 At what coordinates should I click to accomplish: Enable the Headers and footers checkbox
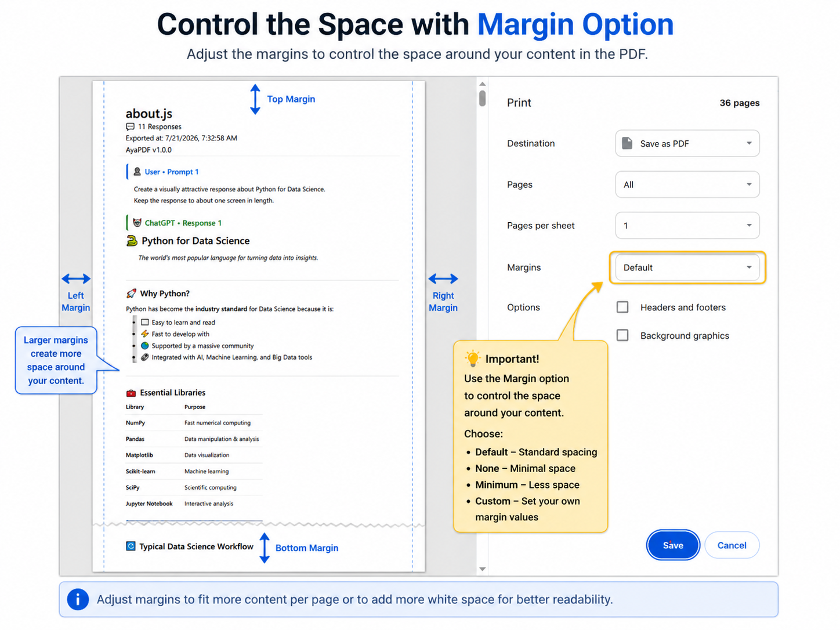click(x=622, y=307)
